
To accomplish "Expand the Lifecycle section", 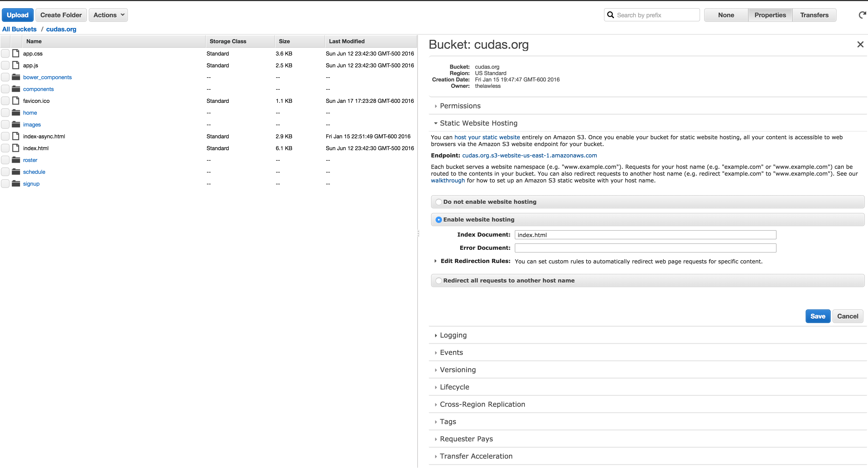I will [454, 387].
